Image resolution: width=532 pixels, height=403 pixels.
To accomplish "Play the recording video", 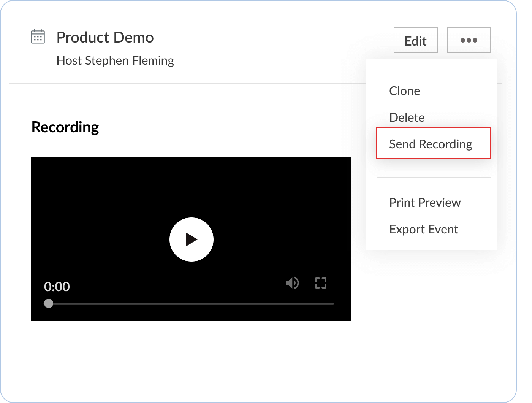I will pyautogui.click(x=191, y=240).
